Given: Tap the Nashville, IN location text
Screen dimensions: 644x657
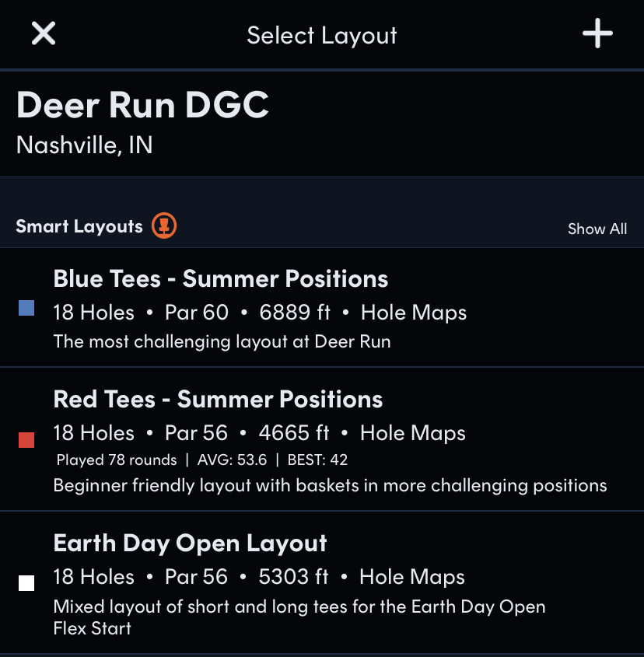Looking at the screenshot, I should pos(84,145).
